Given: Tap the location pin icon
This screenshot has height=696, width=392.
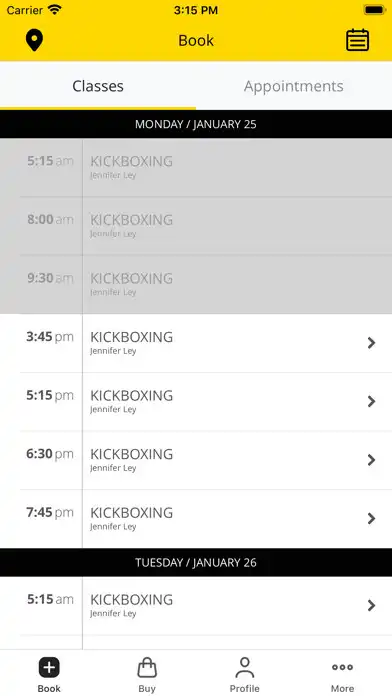Looking at the screenshot, I should click(x=34, y=40).
